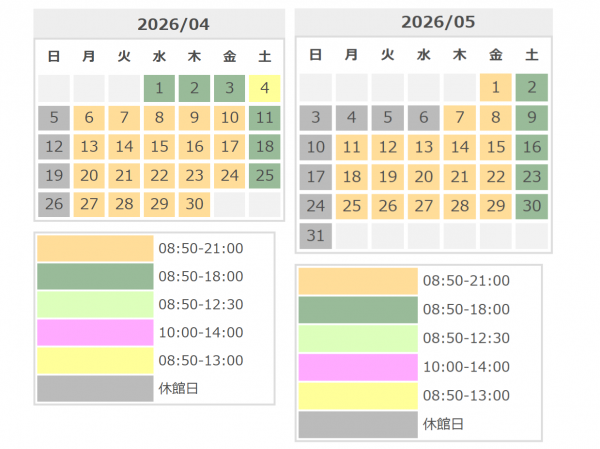Select May 23 green Saturday cell
Viewport: 600px width, 449px height.
click(532, 177)
